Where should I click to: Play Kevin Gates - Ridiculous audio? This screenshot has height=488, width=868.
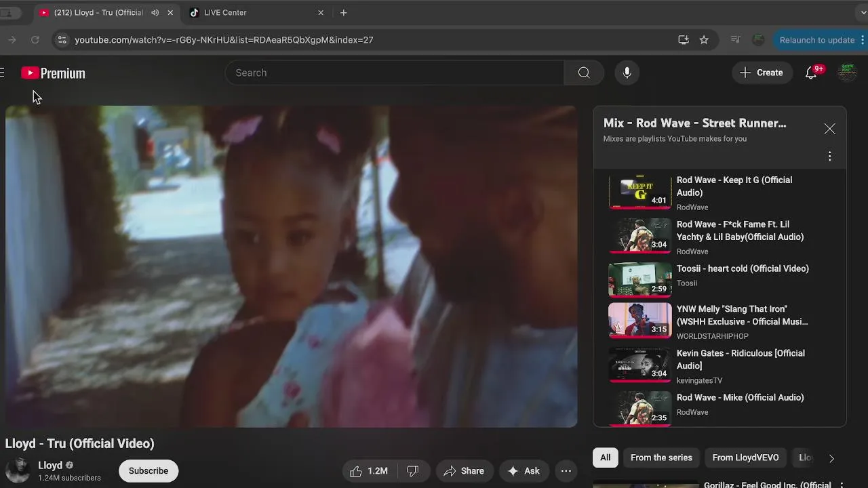point(719,366)
